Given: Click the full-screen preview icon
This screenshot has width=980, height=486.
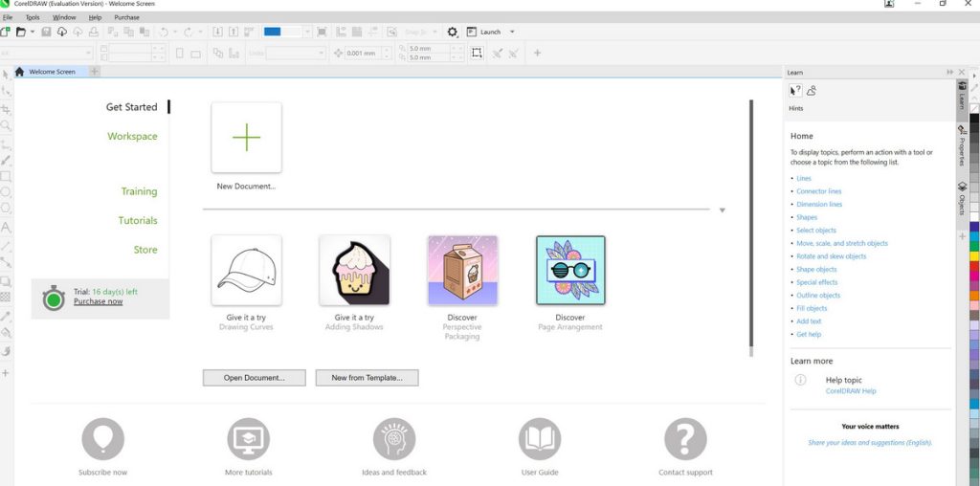Looking at the screenshot, I should point(322,32).
